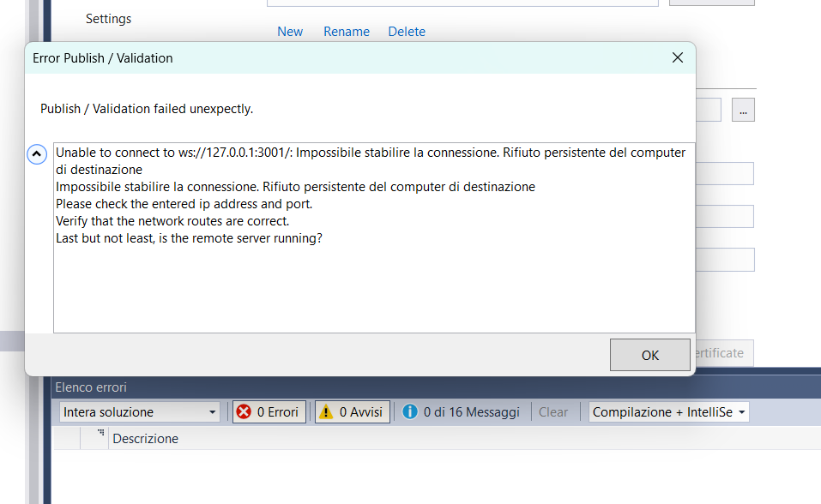Click the first text field right of the dialog
This screenshot has height=504, width=821.
coord(725,174)
